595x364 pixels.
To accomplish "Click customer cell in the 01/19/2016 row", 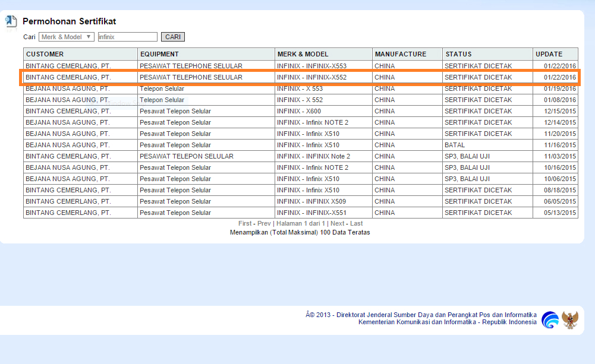I will pos(80,88).
